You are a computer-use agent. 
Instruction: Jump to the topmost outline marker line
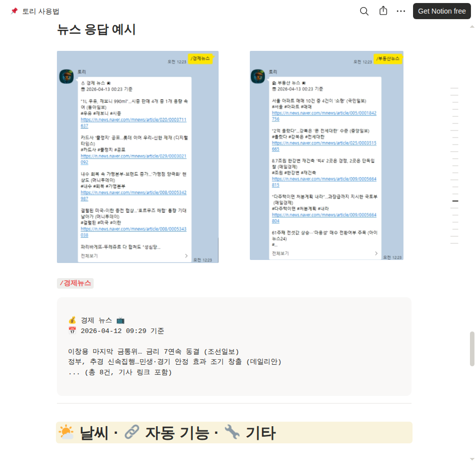point(454,88)
